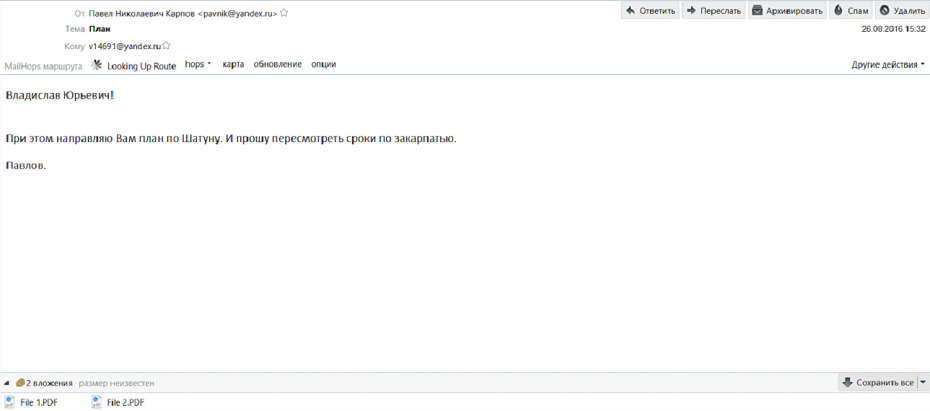Image resolution: width=930 pixels, height=411 pixels.
Task: Expand the Другие действия dropdown
Action: coord(887,65)
